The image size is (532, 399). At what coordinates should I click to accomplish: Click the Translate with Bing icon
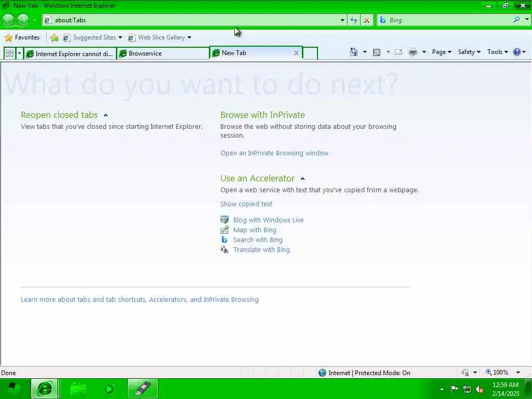coord(224,250)
